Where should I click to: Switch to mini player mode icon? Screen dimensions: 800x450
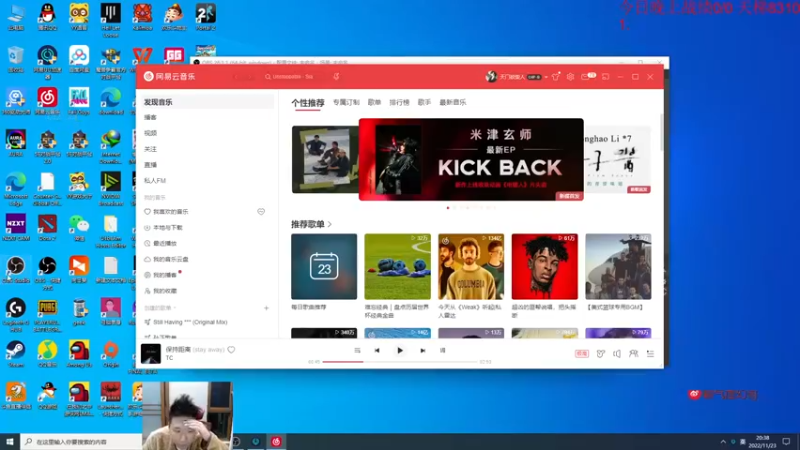pyautogui.click(x=606, y=77)
